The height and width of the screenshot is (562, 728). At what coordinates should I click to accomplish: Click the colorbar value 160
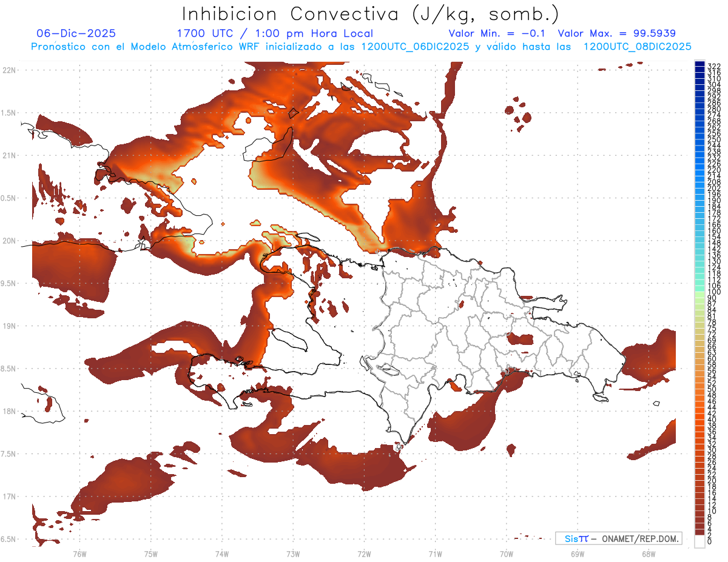click(714, 231)
